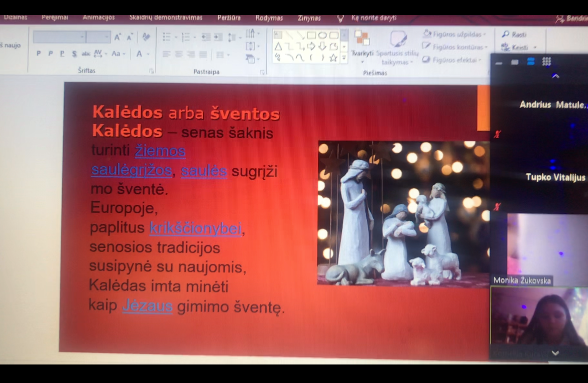Open the Animacijos ribbon tab

99,18
